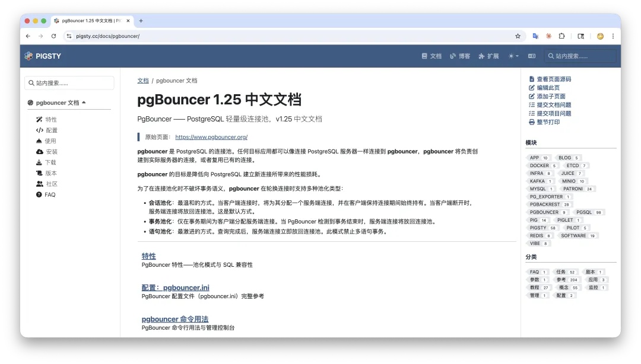Toggle the bookmark star in the address bar
The image size is (641, 364).
519,36
